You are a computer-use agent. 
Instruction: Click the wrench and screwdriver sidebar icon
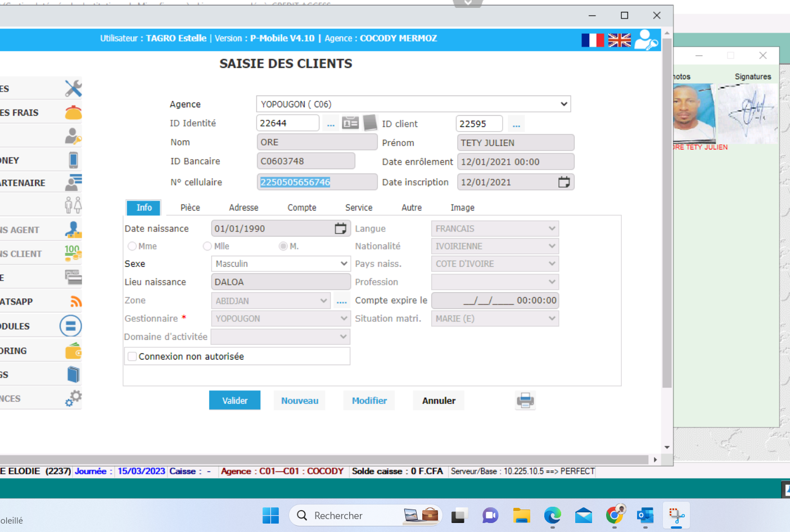point(73,88)
